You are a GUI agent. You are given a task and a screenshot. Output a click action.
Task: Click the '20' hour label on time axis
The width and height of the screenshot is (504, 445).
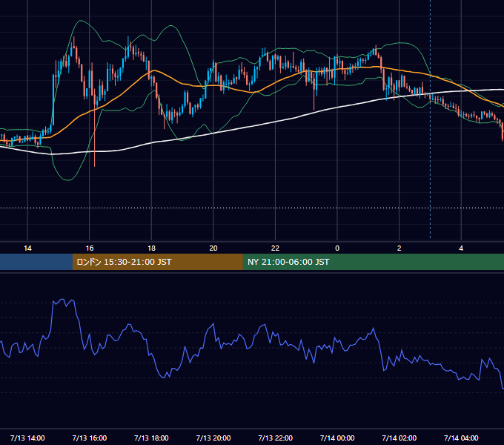point(213,248)
